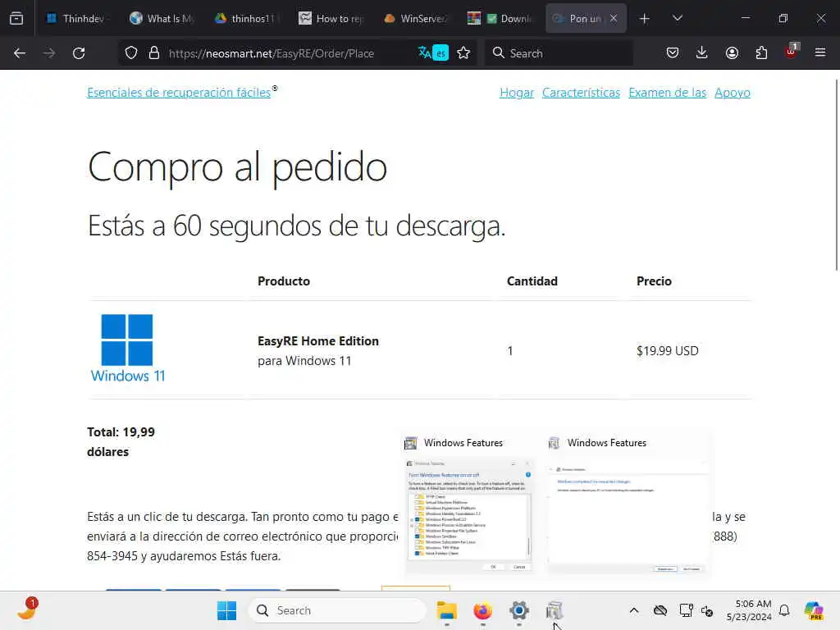The height and width of the screenshot is (630, 840).
Task: Click the $19.99 USD price
Action: point(668,351)
